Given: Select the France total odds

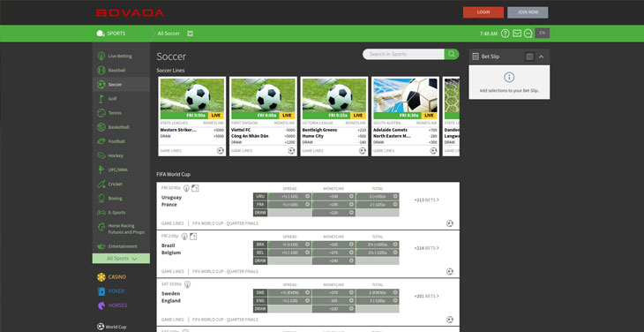Looking at the screenshot, I should [378, 205].
